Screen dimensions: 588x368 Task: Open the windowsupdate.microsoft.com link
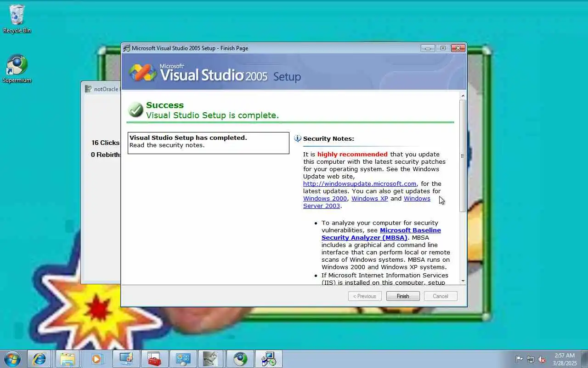pos(360,184)
